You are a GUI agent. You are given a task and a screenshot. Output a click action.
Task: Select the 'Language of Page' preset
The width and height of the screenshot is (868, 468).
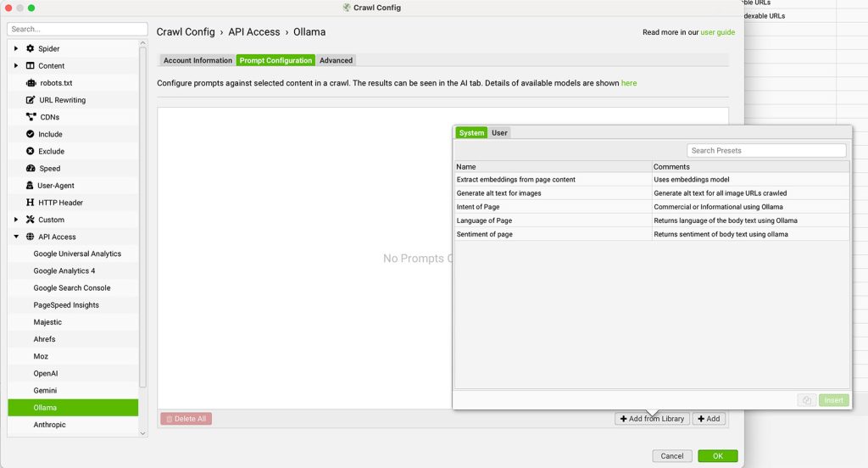point(652,220)
